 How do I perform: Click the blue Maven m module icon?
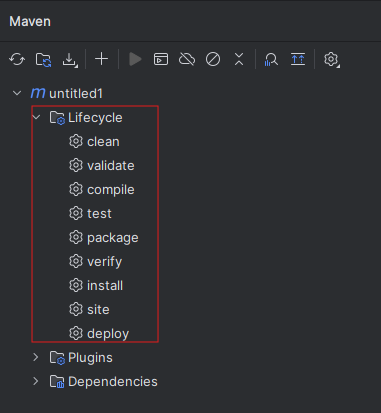38,93
